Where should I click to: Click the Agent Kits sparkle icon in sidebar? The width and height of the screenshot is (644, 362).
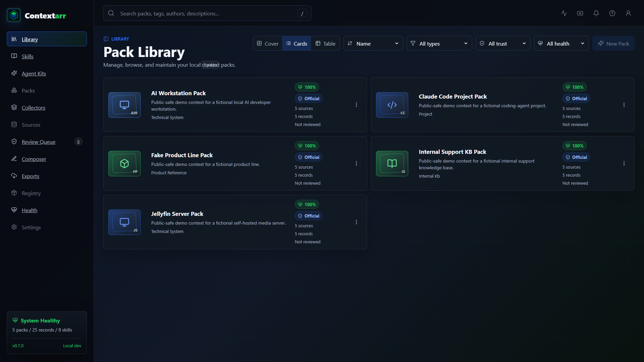pyautogui.click(x=14, y=73)
